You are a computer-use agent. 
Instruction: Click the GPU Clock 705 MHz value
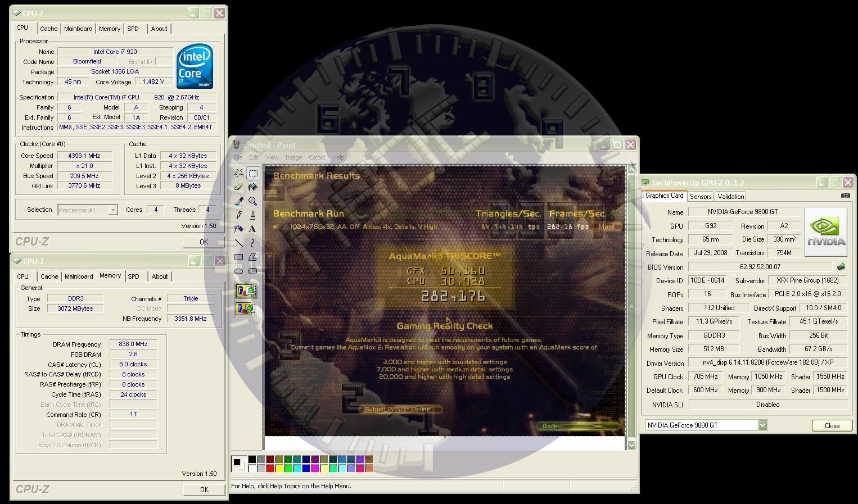click(x=705, y=377)
